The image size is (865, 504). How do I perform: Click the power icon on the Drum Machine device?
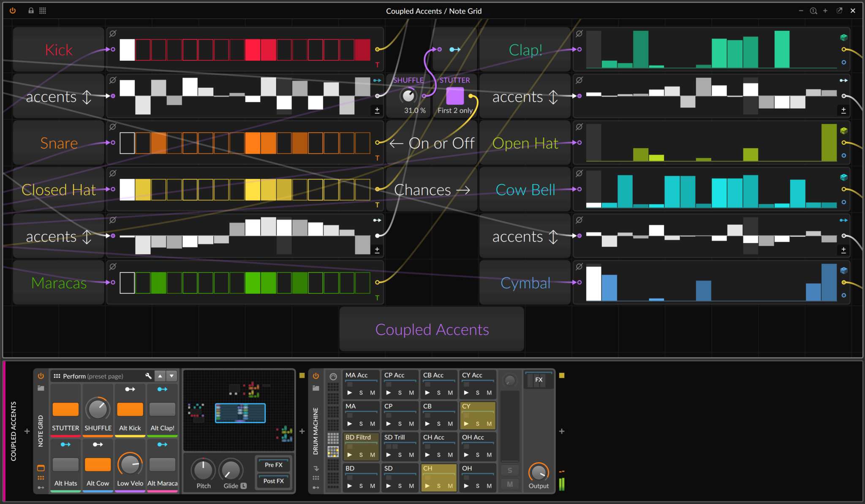pyautogui.click(x=316, y=376)
